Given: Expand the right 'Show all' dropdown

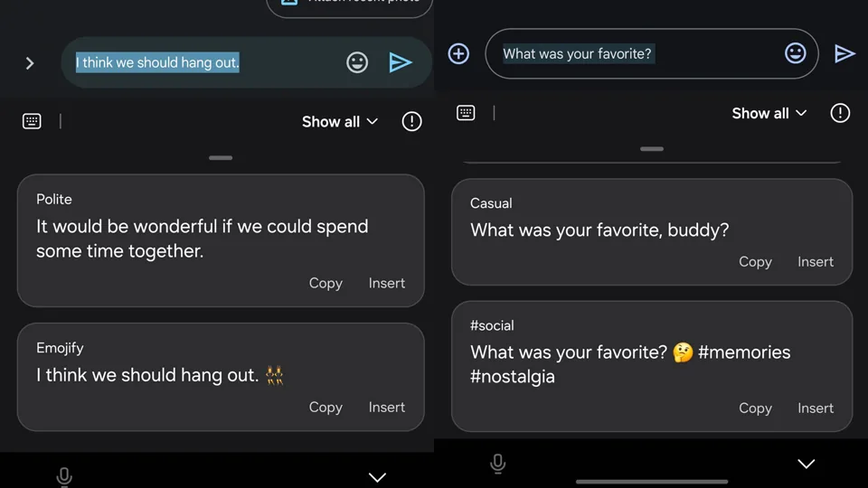Looking at the screenshot, I should pos(769,114).
